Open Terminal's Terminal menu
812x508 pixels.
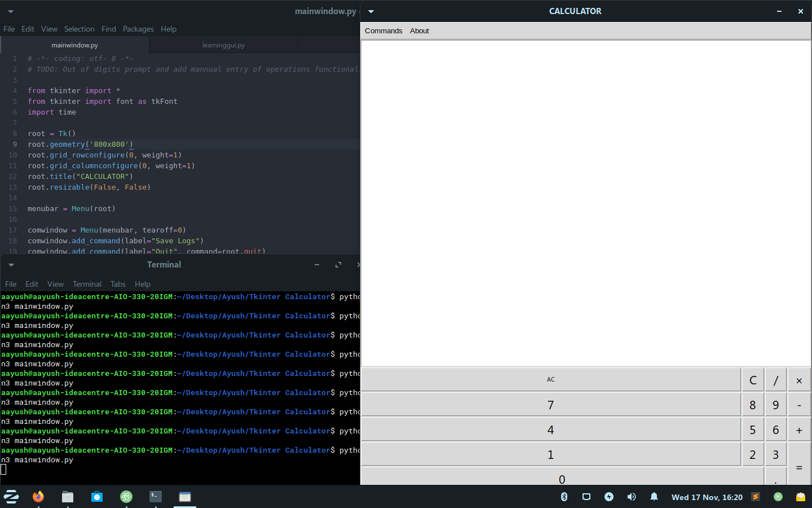(87, 284)
